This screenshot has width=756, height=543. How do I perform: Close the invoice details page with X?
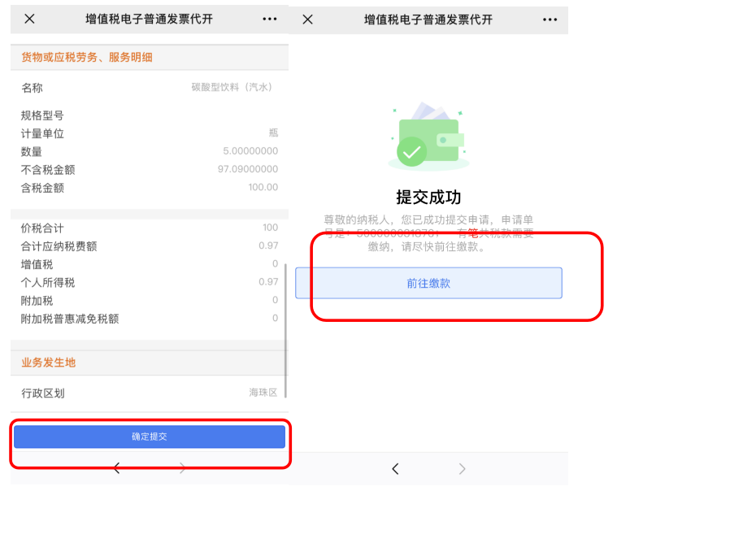tap(29, 19)
